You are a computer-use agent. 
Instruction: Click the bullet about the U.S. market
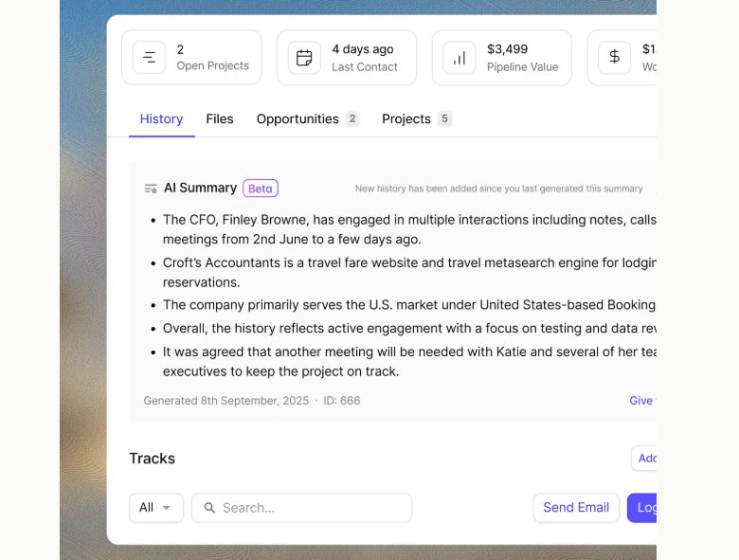point(409,305)
